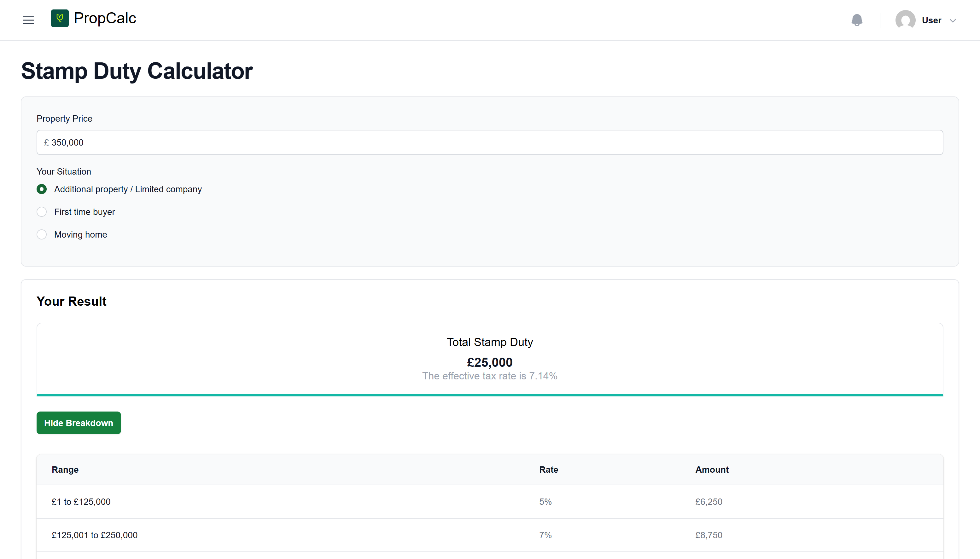Go to PropCalc home via brand name
Image resolution: width=980 pixels, height=559 pixels.
(105, 18)
